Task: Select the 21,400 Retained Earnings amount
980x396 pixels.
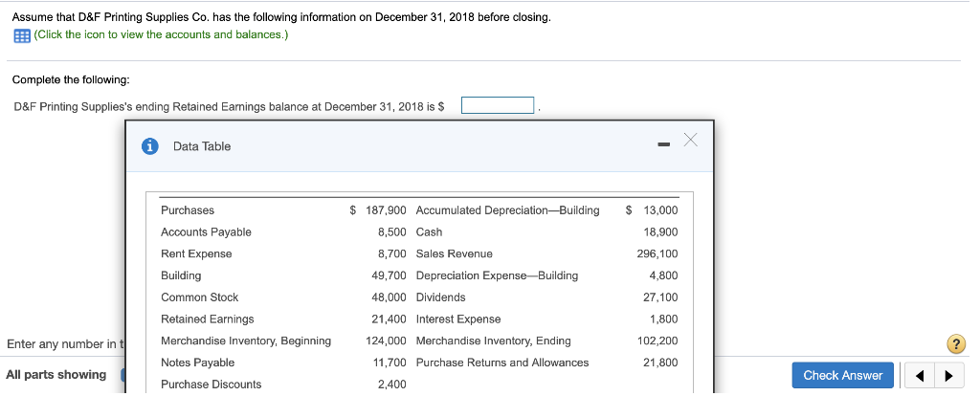Action: click(x=389, y=319)
